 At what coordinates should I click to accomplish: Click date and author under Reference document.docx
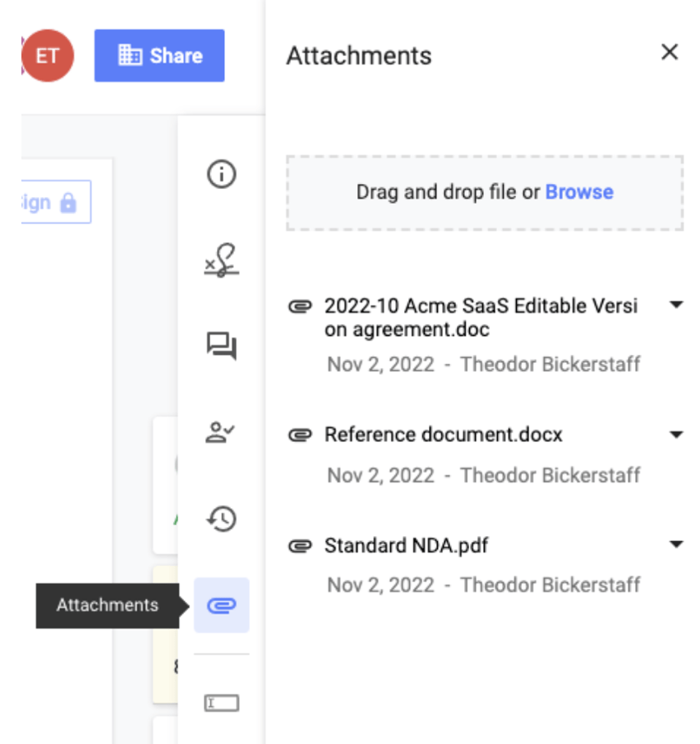484,475
